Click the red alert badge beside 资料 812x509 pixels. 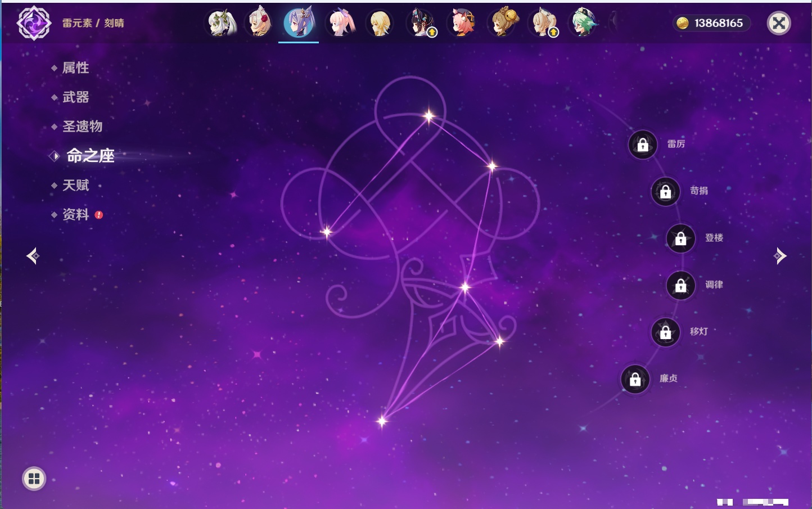pyautogui.click(x=99, y=215)
